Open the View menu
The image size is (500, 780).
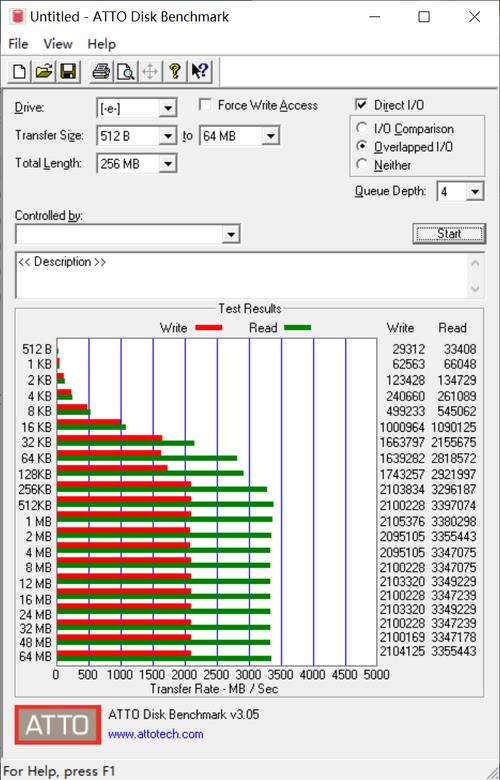(58, 44)
